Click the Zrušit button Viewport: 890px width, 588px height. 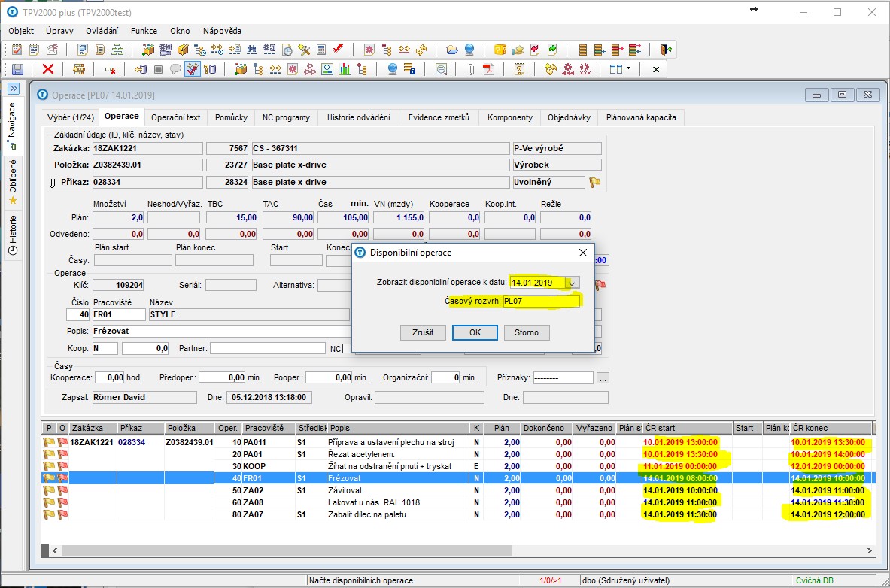coord(423,332)
